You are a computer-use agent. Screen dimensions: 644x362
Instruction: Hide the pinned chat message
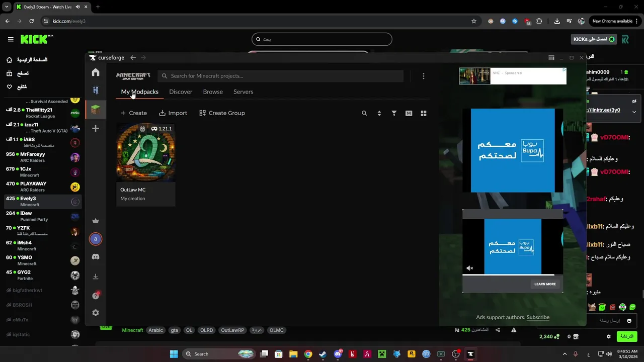(634, 101)
